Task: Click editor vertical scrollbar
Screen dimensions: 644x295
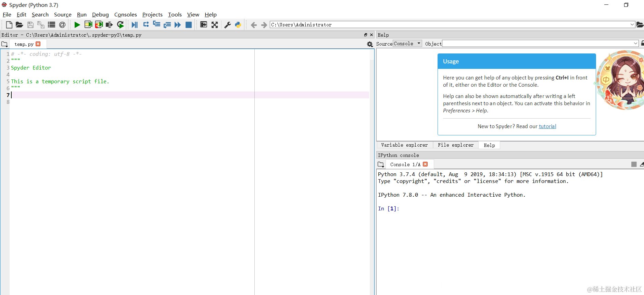Action: click(371, 171)
